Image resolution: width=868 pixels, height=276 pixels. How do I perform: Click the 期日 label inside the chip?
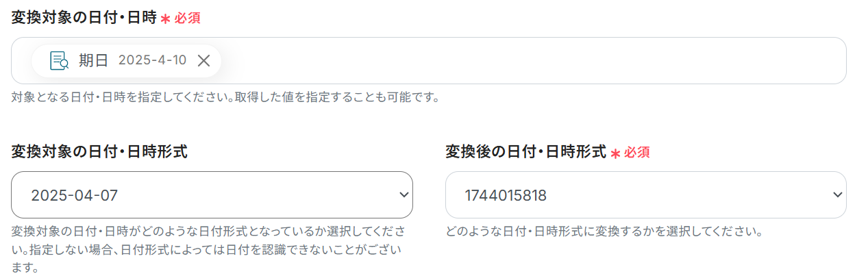tap(93, 61)
